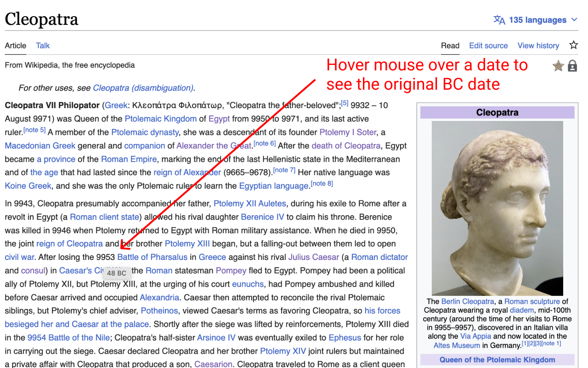The height and width of the screenshot is (368, 588).
Task: Click the Cleopatra bust photo
Action: [497, 208]
